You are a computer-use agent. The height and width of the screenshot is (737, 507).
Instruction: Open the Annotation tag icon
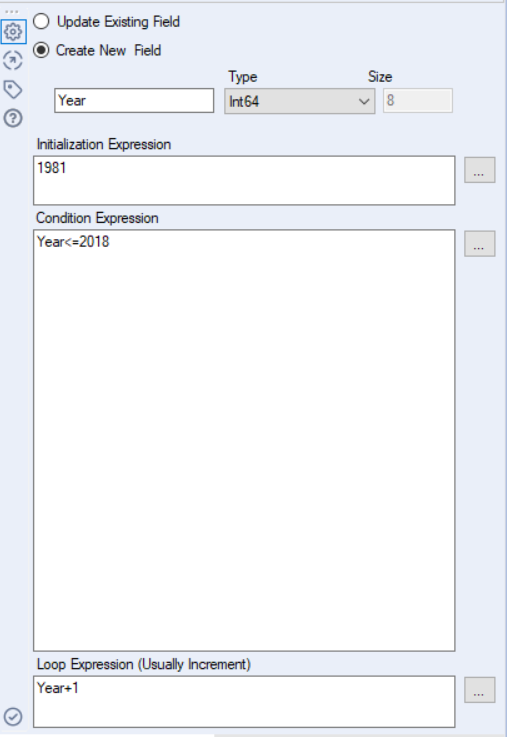13,89
